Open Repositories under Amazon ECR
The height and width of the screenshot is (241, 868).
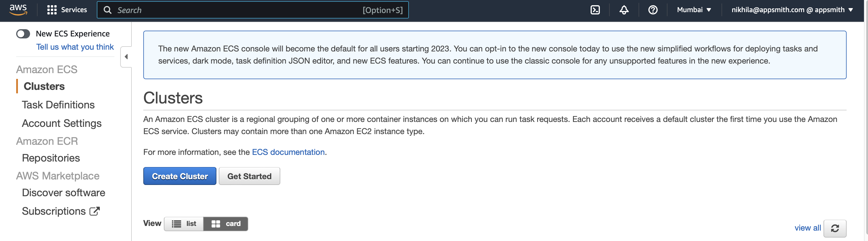51,158
